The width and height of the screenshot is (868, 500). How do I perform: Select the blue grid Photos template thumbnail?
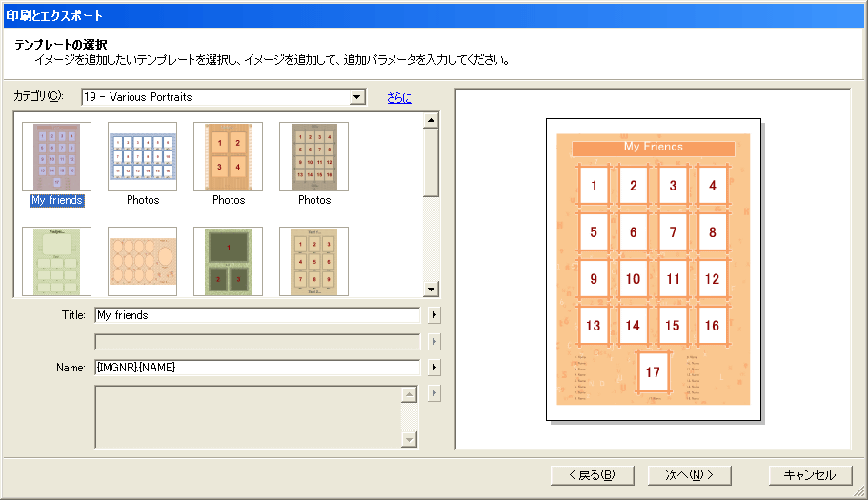click(142, 156)
